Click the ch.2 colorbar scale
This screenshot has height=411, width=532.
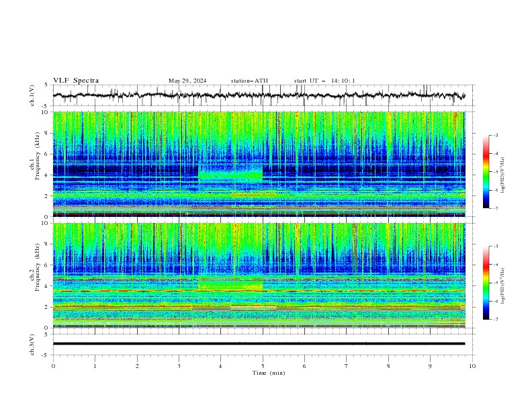[x=486, y=283]
